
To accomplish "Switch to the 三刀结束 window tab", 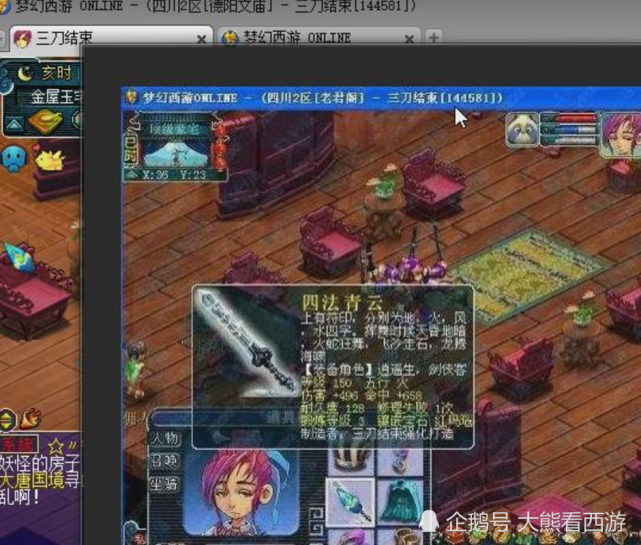I will 110,38.
